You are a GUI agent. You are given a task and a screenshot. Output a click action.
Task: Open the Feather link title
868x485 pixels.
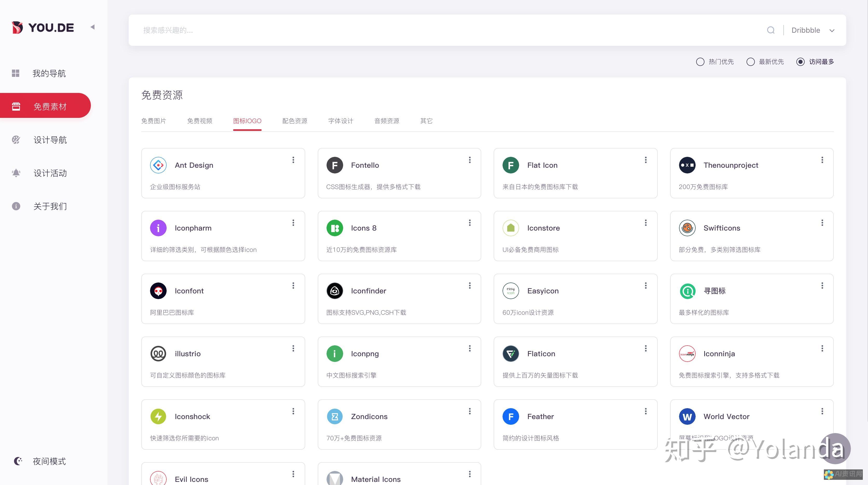(540, 416)
